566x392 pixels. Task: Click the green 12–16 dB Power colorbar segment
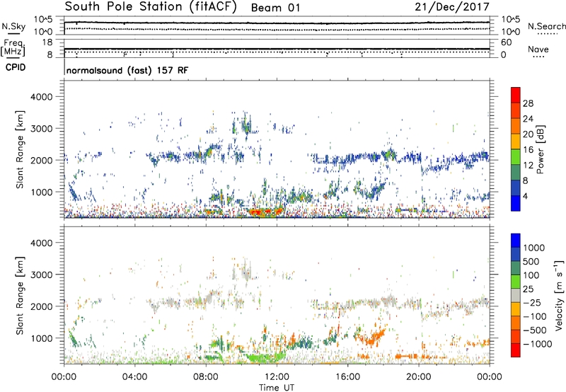coord(516,157)
